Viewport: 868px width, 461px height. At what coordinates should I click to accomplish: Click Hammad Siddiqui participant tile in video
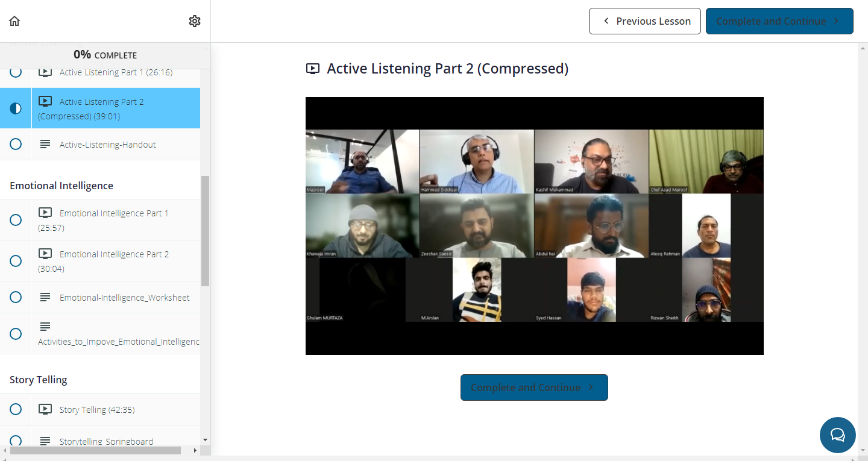click(x=477, y=162)
